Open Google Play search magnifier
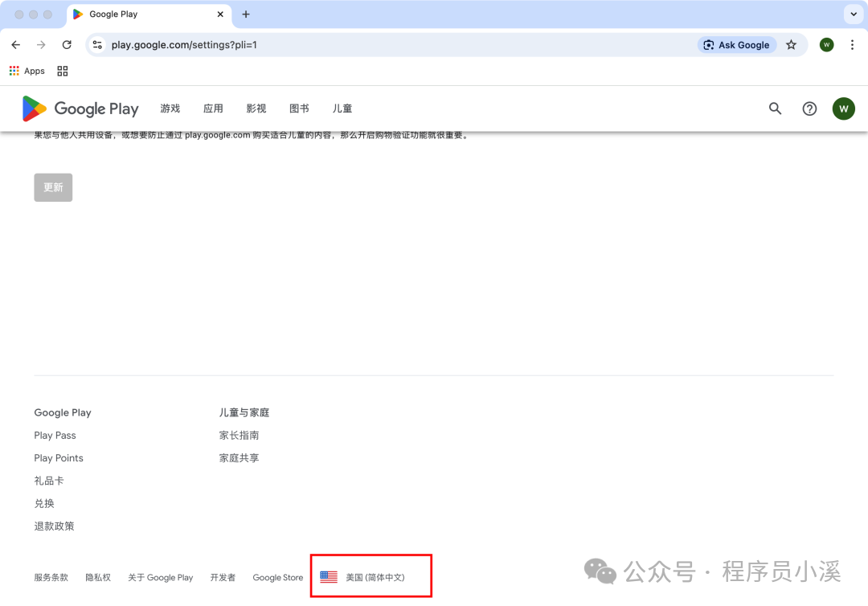868x606 pixels. click(x=775, y=109)
